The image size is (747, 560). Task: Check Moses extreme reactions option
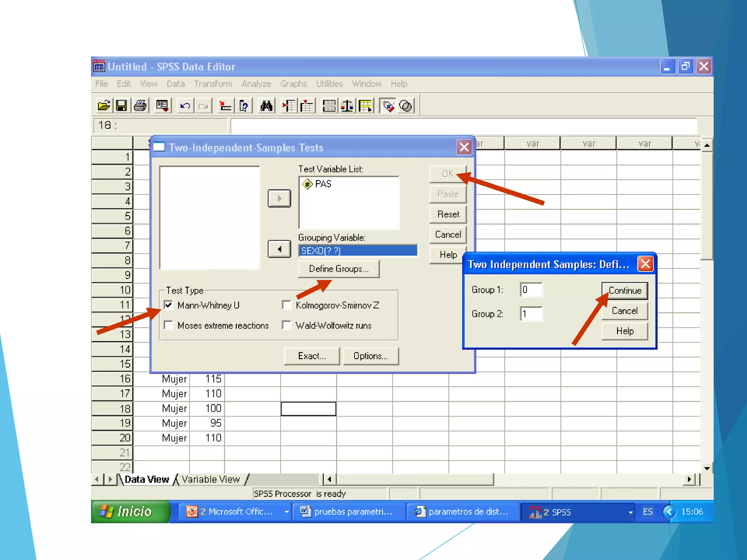click(169, 325)
